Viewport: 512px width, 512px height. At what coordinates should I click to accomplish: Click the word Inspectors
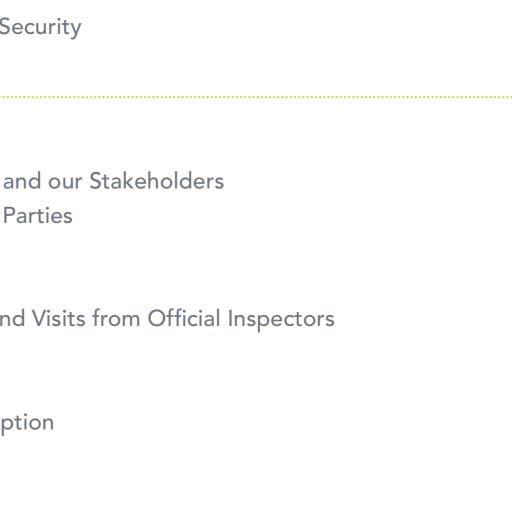(x=281, y=319)
